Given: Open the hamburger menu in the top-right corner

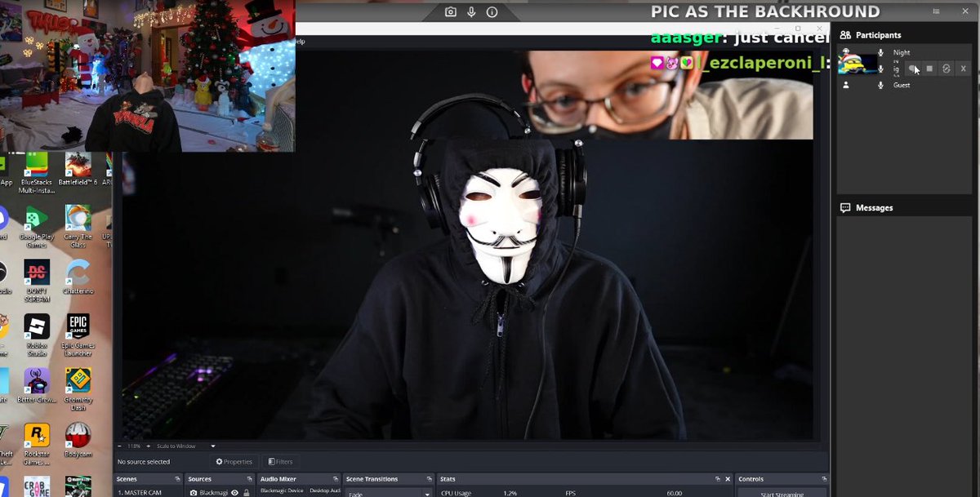Looking at the screenshot, I should [x=936, y=11].
